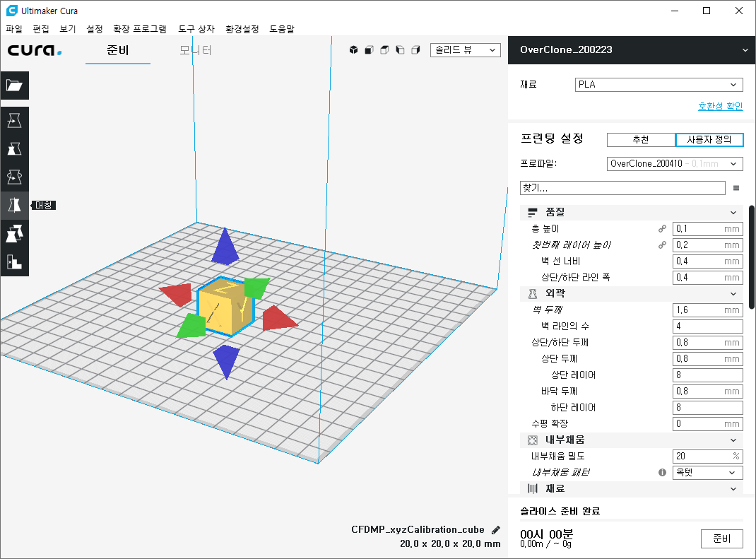Click the 내부채움 밀도 percentage field

[x=707, y=457]
